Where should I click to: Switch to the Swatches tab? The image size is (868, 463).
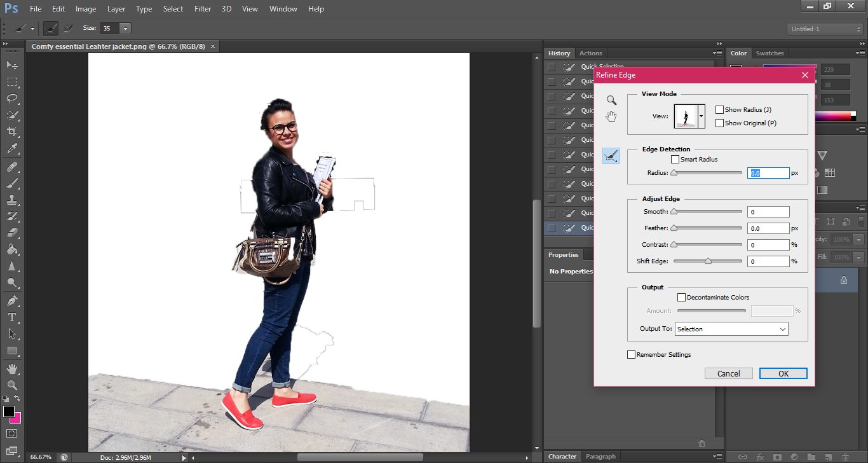click(x=770, y=53)
